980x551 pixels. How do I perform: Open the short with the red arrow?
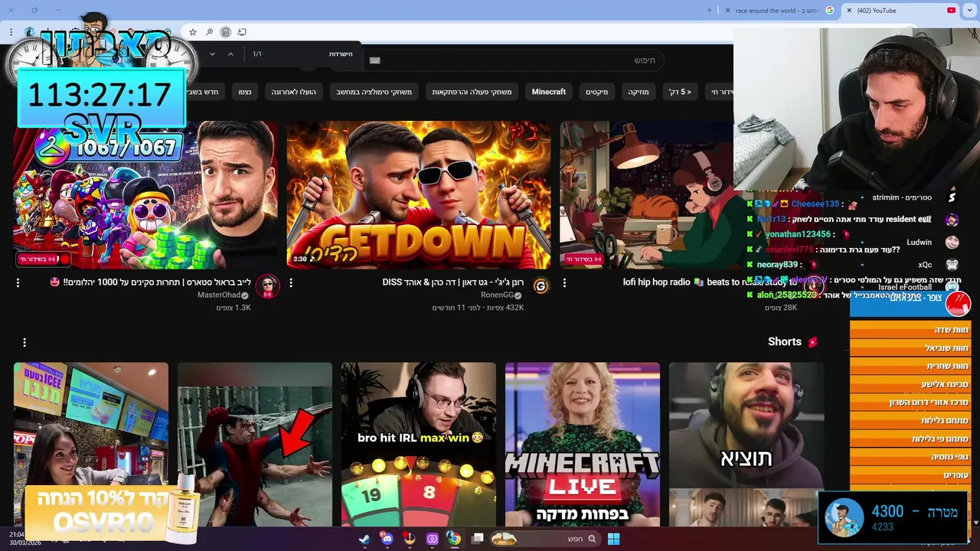pyautogui.click(x=255, y=445)
